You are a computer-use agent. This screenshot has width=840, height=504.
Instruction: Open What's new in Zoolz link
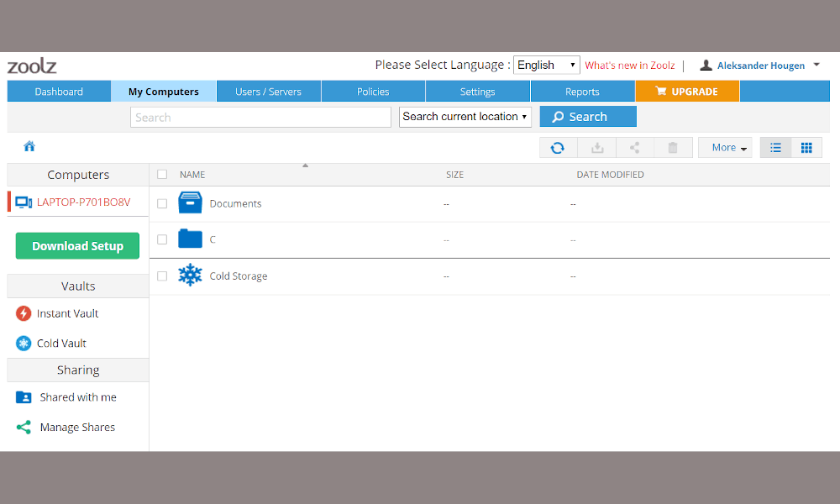[x=629, y=66]
